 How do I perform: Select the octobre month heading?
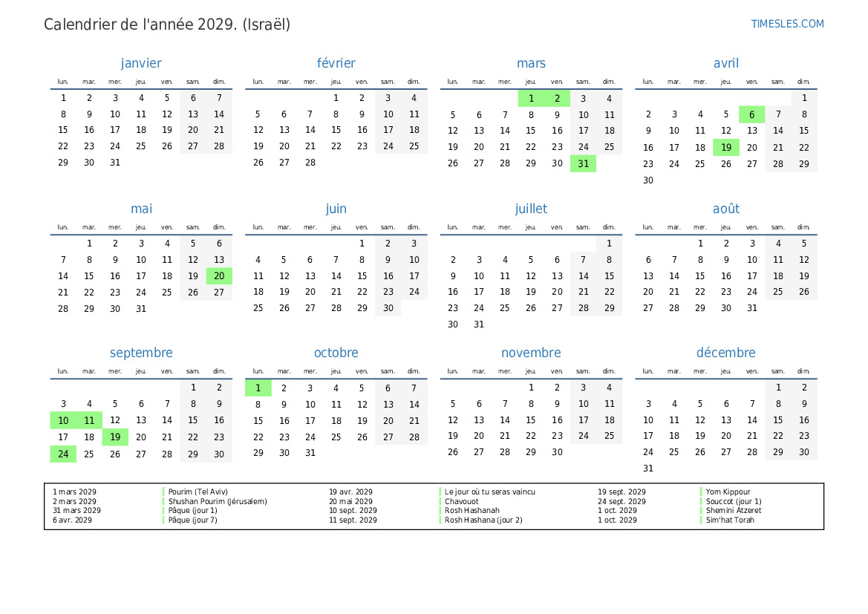tap(336, 353)
